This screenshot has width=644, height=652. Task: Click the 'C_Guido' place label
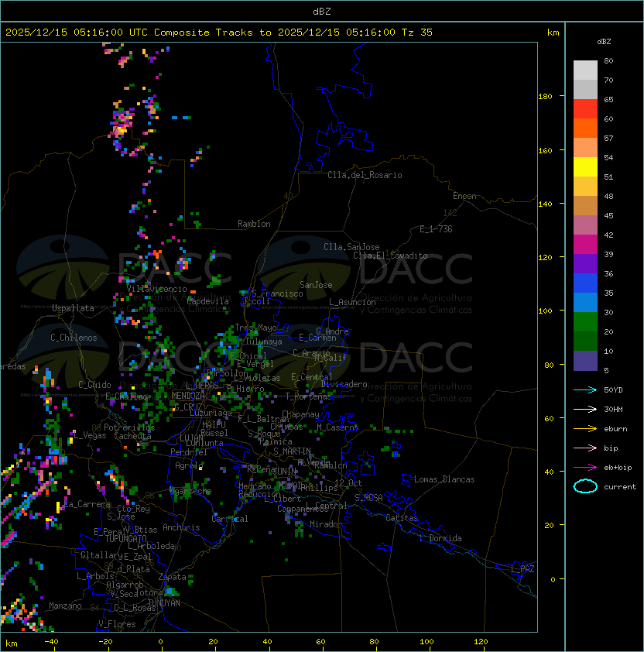point(94,385)
